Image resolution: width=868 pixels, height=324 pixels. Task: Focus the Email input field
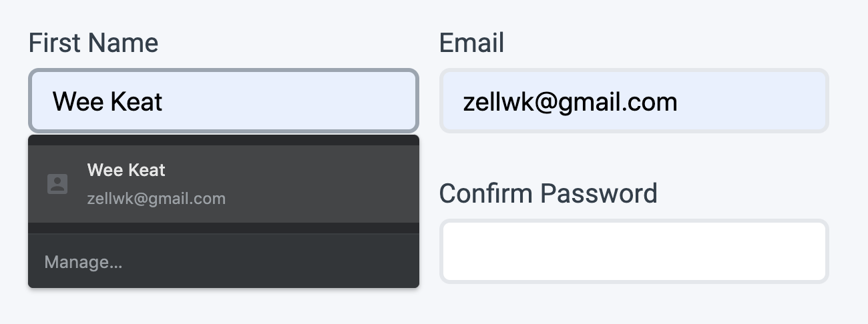[x=634, y=101]
